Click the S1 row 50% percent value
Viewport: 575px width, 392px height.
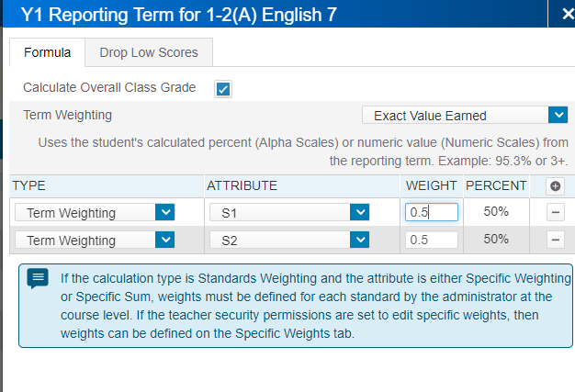[x=496, y=212]
